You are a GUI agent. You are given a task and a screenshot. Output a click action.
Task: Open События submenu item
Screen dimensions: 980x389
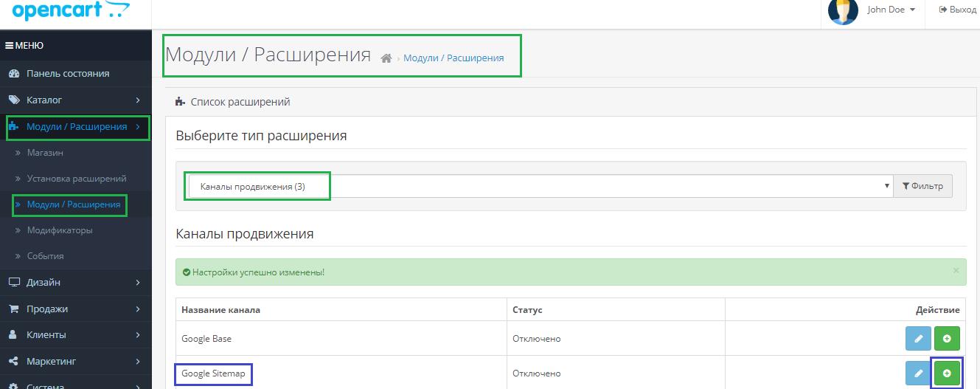coord(75,256)
